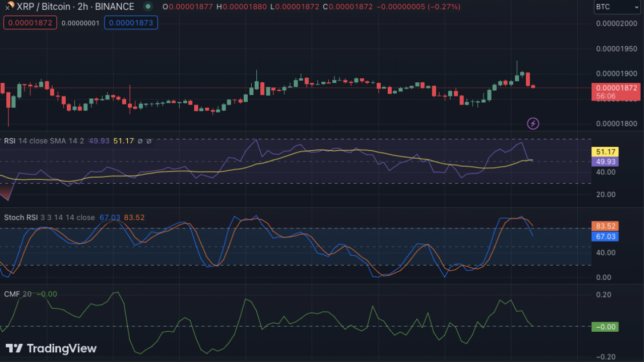Click the CMF value −0.00 in the legend
This screenshot has height=362, width=644.
[x=47, y=294]
